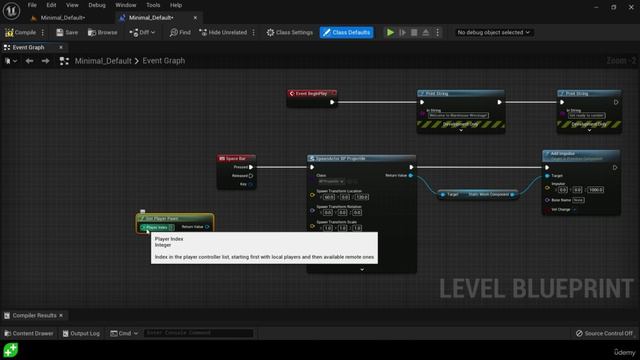Click the Stop simulation button
This screenshot has height=360, width=640.
[414, 32]
